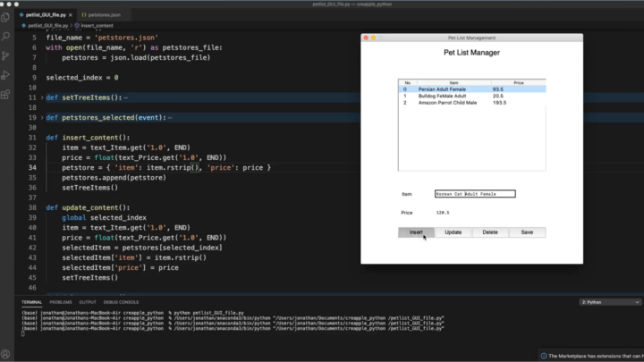Click 'def update_content():' code line
Viewport: 644px width, 362px height.
pyautogui.click(x=88, y=207)
